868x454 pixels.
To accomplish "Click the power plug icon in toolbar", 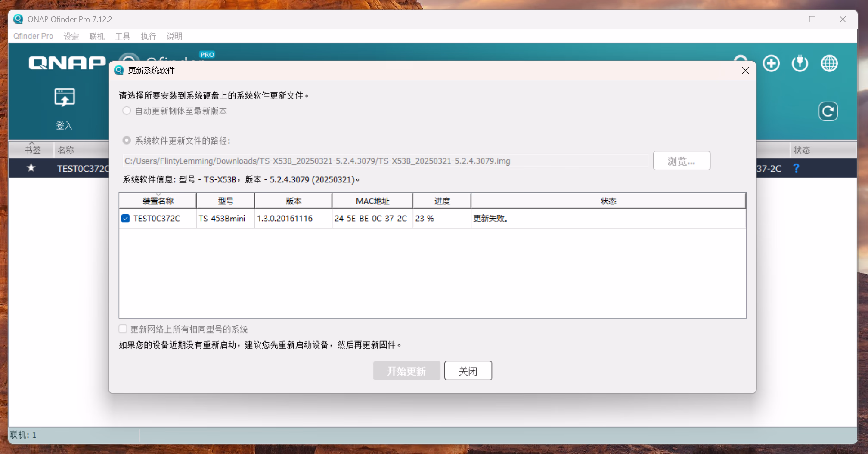I will (x=800, y=63).
